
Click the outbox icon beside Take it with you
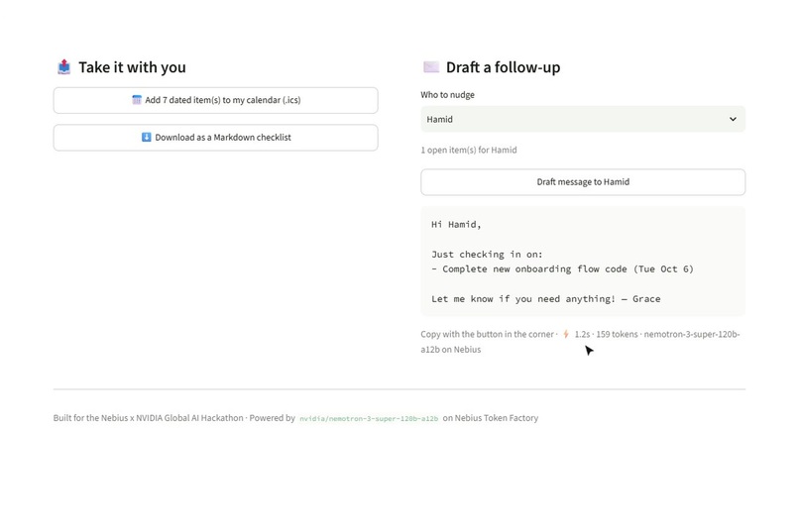[63, 67]
